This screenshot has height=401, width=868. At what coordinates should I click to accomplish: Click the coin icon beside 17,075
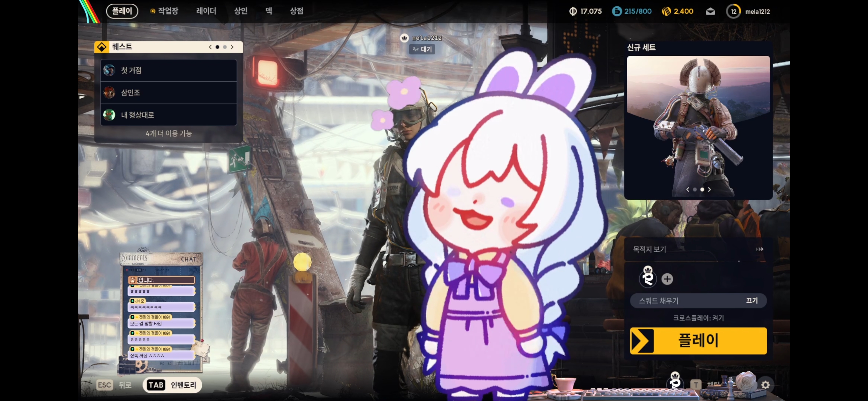pos(573,11)
